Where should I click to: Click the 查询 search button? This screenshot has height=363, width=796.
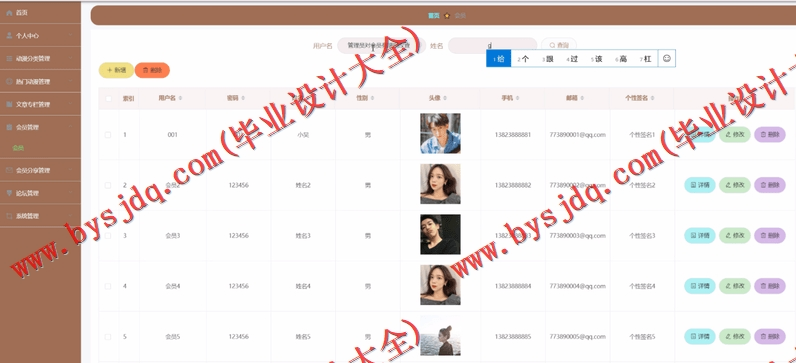559,45
